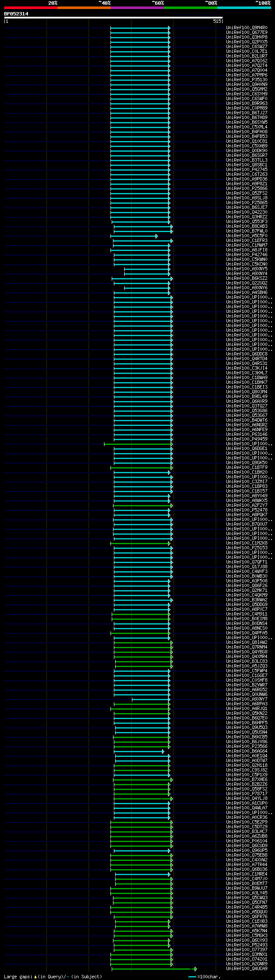Screen dimensions: 275x980
Task: Click the Large gaps legend text
Action: 53,977
